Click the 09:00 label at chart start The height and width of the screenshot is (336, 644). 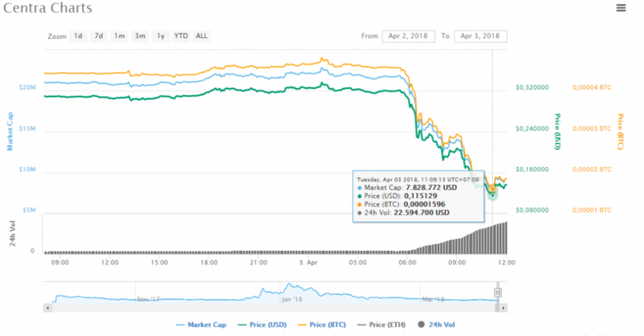(x=60, y=263)
